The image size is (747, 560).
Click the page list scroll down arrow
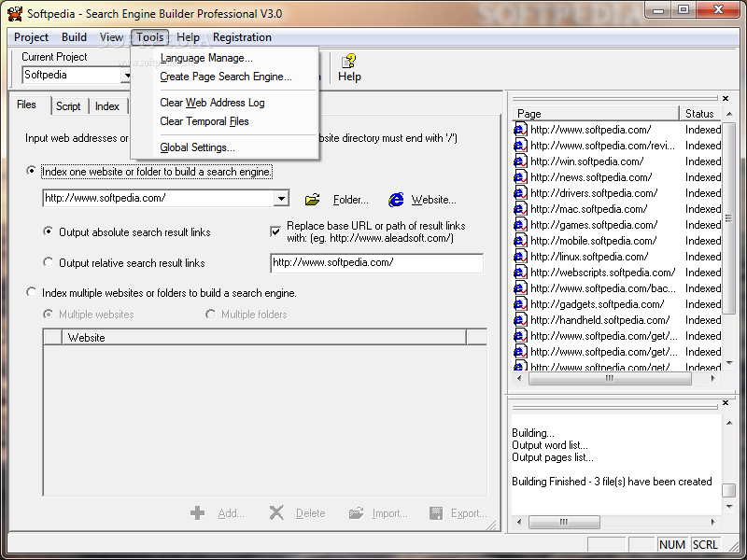(x=729, y=363)
